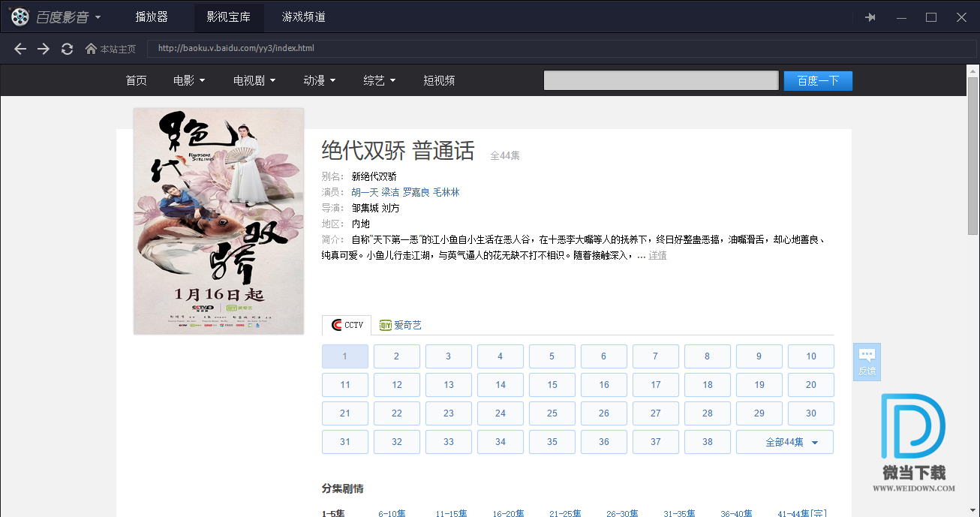The width and height of the screenshot is (980, 517).
Task: Play episode 38
Action: pos(708,442)
